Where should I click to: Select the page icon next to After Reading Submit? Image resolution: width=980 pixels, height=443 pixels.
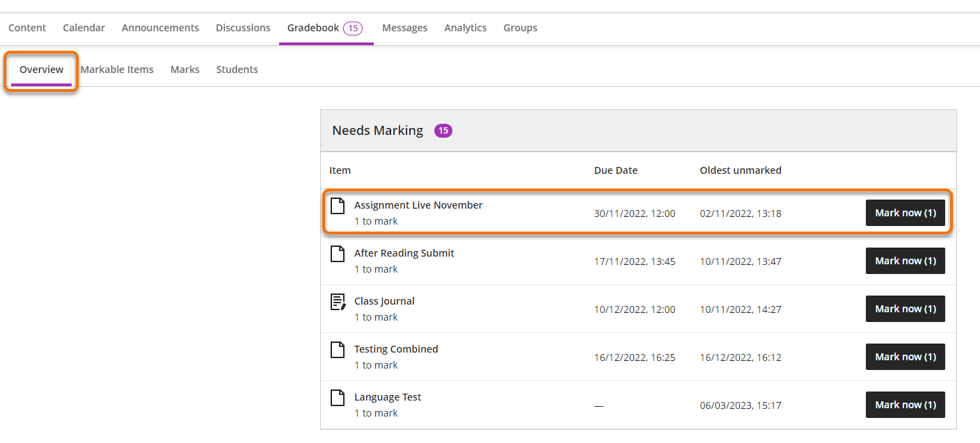(x=338, y=253)
